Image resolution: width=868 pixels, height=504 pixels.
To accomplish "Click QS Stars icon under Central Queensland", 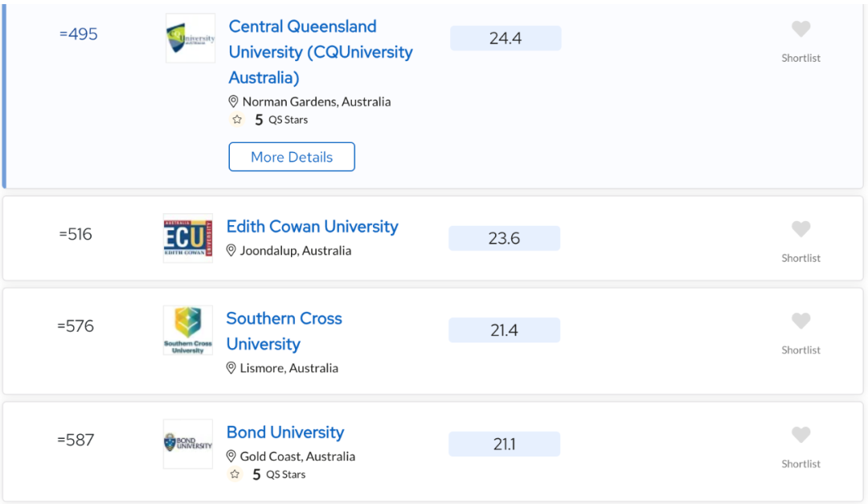I will tap(237, 120).
